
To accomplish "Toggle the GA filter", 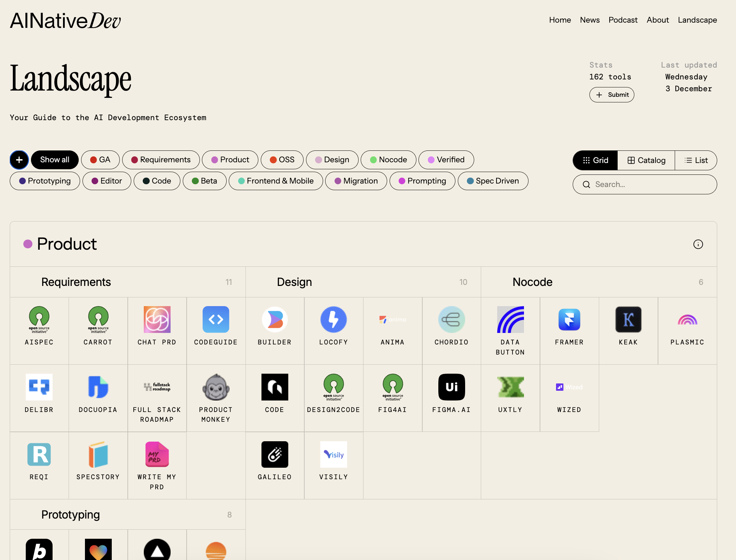I will (x=100, y=160).
